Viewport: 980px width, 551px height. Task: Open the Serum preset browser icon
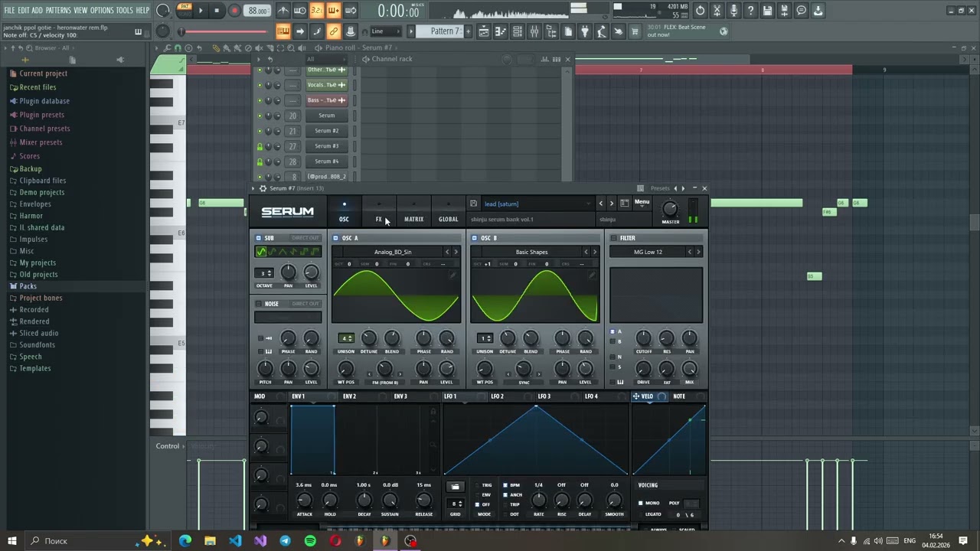pyautogui.click(x=625, y=204)
